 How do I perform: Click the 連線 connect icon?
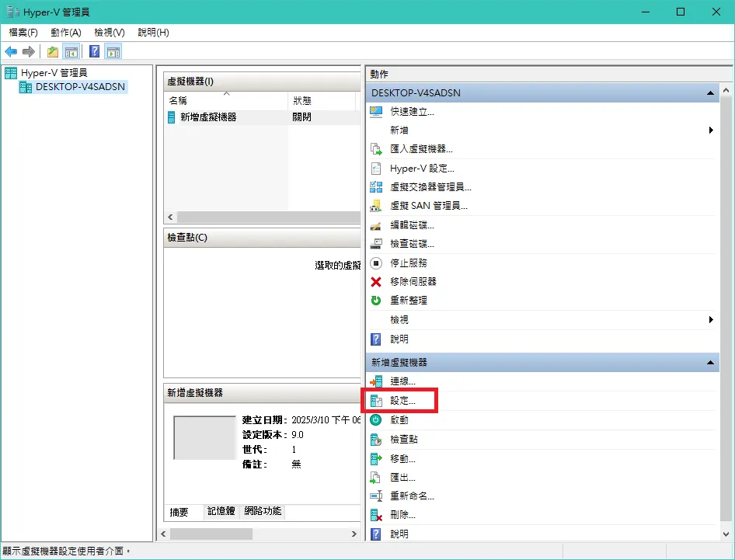376,381
